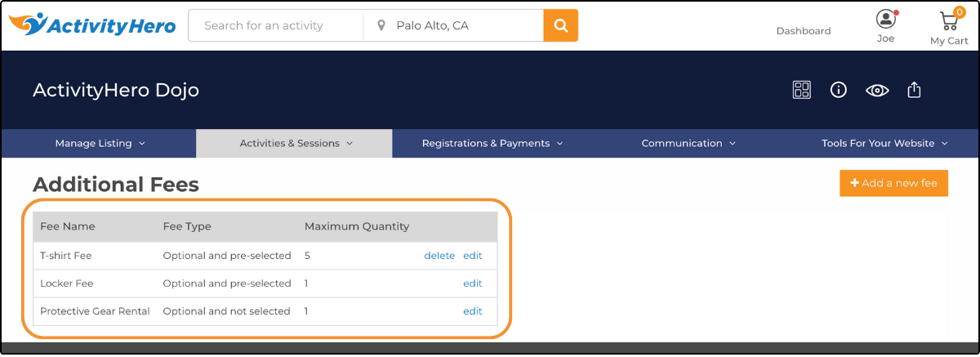Select the T-shirt Fee name cell
The height and width of the screenshot is (357, 980).
[66, 256]
